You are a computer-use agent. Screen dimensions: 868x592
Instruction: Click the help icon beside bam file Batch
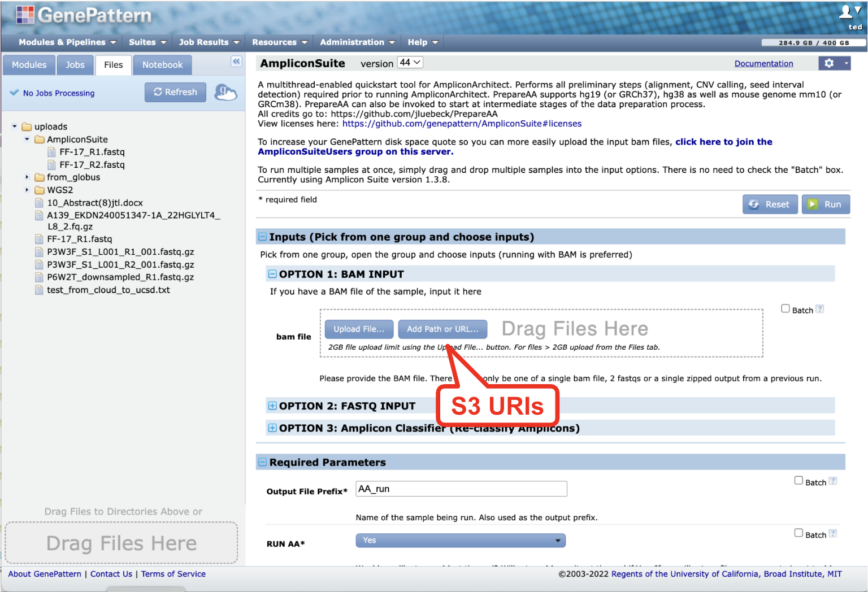(820, 309)
